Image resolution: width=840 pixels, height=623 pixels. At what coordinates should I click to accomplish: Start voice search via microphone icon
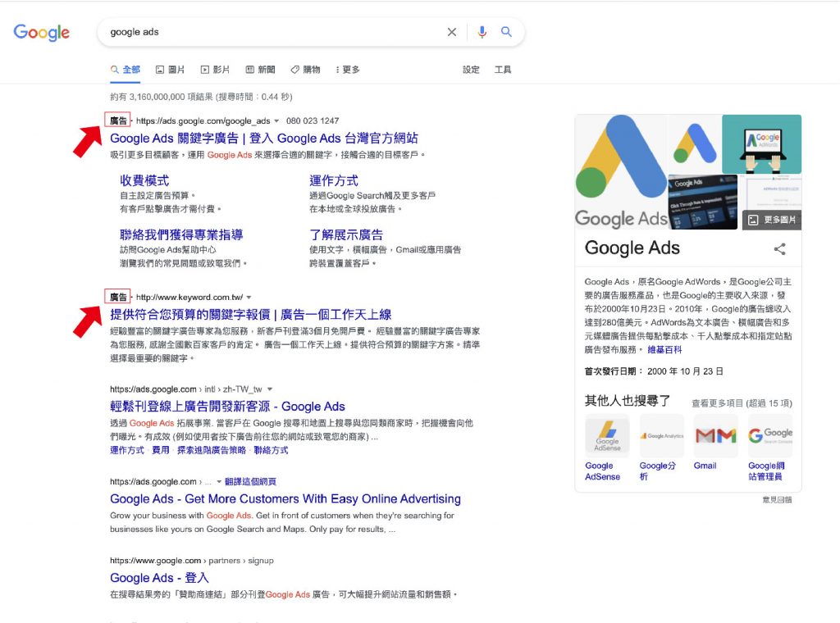(x=482, y=32)
